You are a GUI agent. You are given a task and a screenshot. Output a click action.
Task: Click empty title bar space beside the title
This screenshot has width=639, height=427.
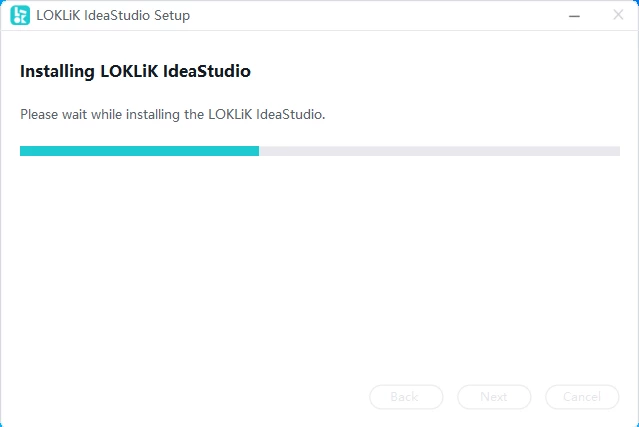(375, 15)
